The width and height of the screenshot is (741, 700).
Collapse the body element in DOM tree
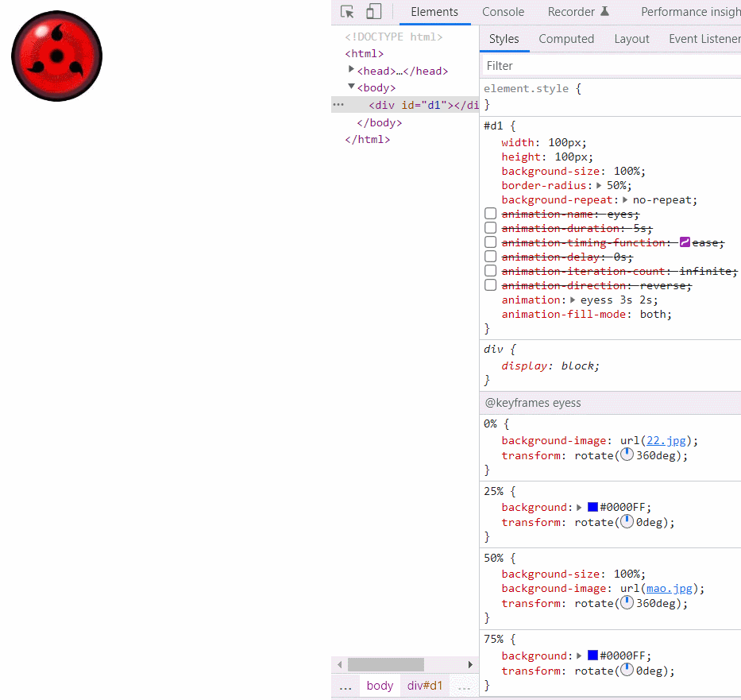(351, 87)
